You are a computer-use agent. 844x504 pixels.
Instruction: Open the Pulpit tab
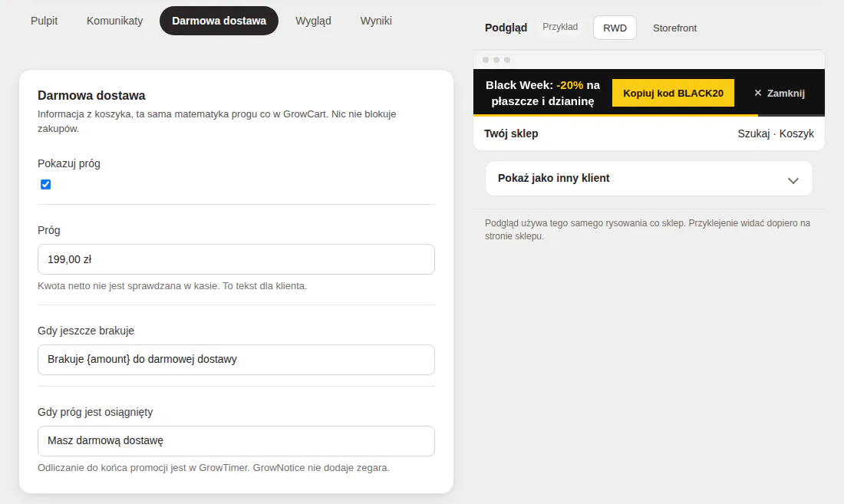pos(45,21)
